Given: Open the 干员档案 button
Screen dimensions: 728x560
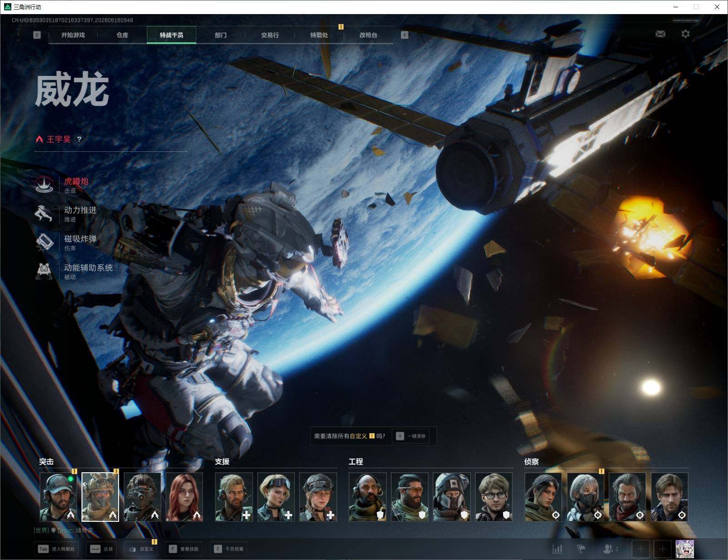Looking at the screenshot, I should pos(229,549).
